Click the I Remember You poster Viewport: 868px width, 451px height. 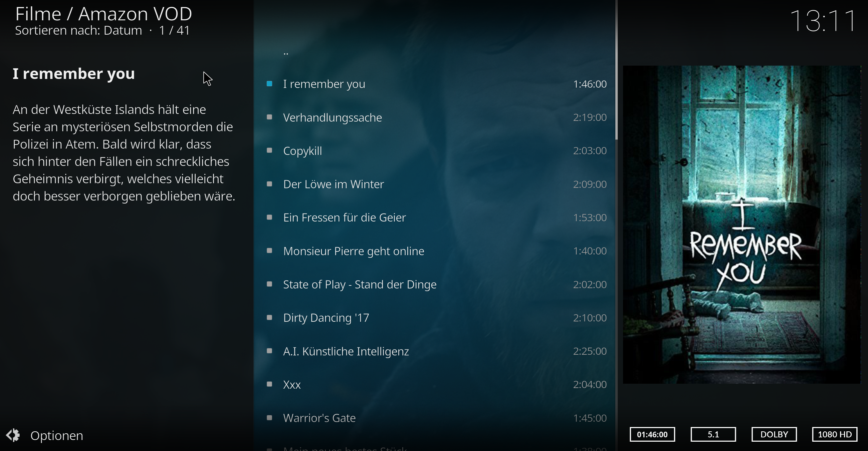click(742, 224)
